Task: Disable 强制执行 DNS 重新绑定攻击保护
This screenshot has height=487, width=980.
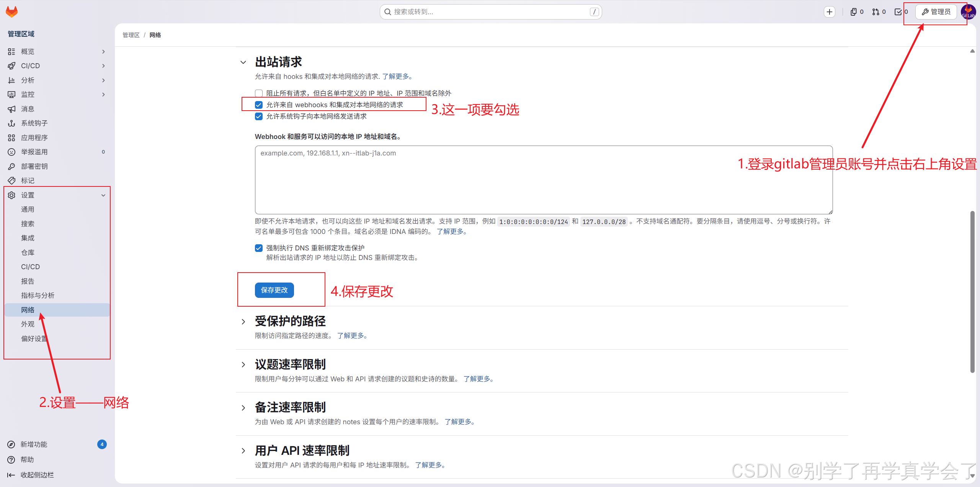Action: tap(259, 248)
